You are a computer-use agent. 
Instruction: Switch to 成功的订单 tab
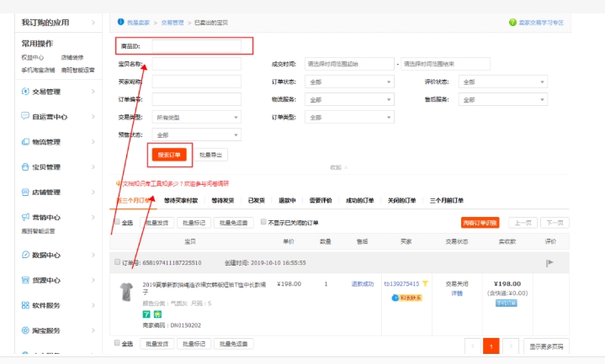[360, 201]
